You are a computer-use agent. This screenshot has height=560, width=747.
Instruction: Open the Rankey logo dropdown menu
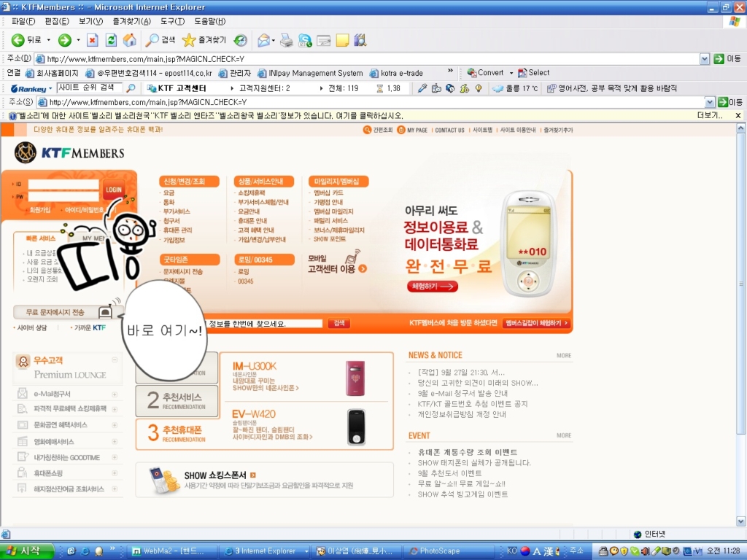coord(50,88)
